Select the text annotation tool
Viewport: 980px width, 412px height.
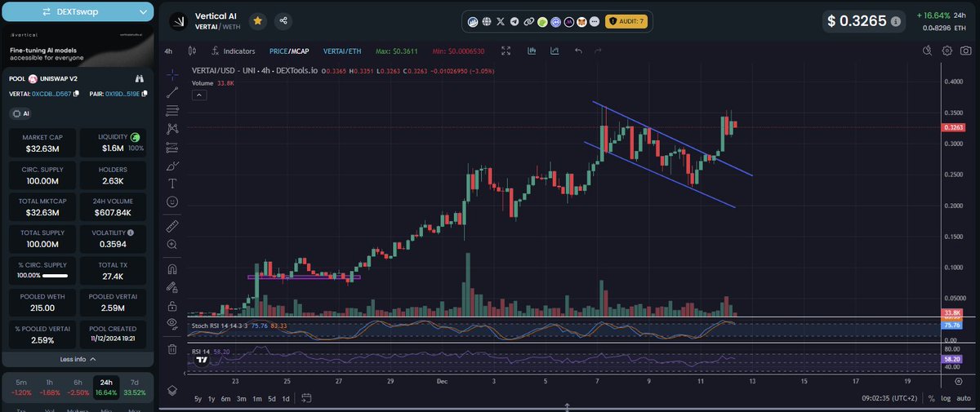pos(172,184)
